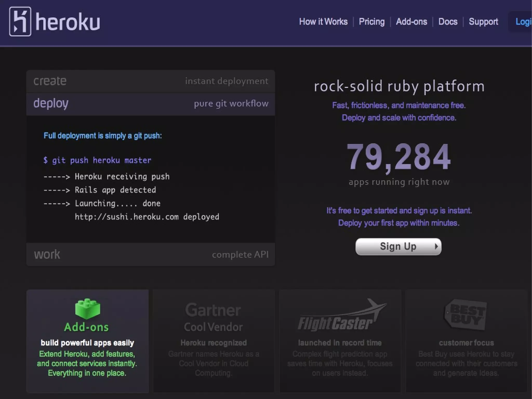532x399 pixels.
Task: Open How it Works page
Action: pyautogui.click(x=323, y=22)
